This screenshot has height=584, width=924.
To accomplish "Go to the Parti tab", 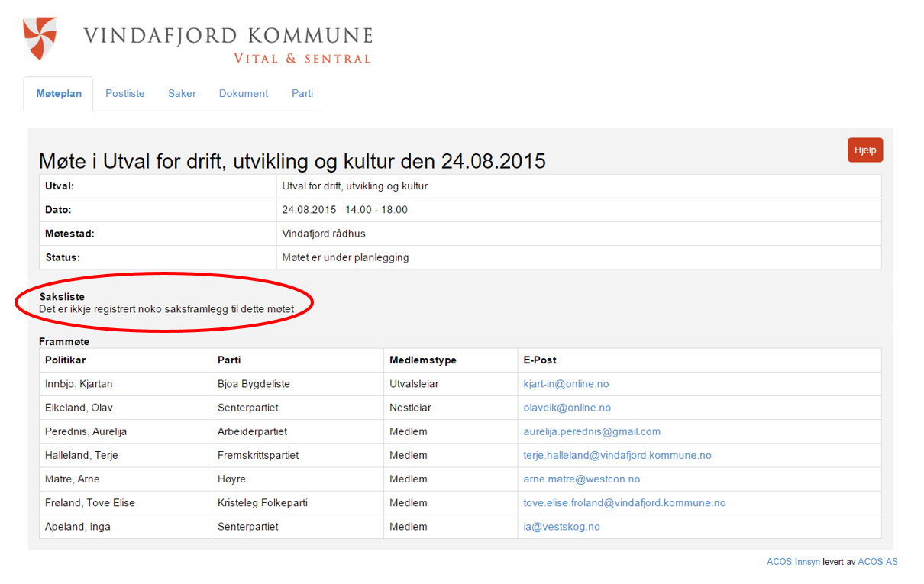I will (x=302, y=94).
